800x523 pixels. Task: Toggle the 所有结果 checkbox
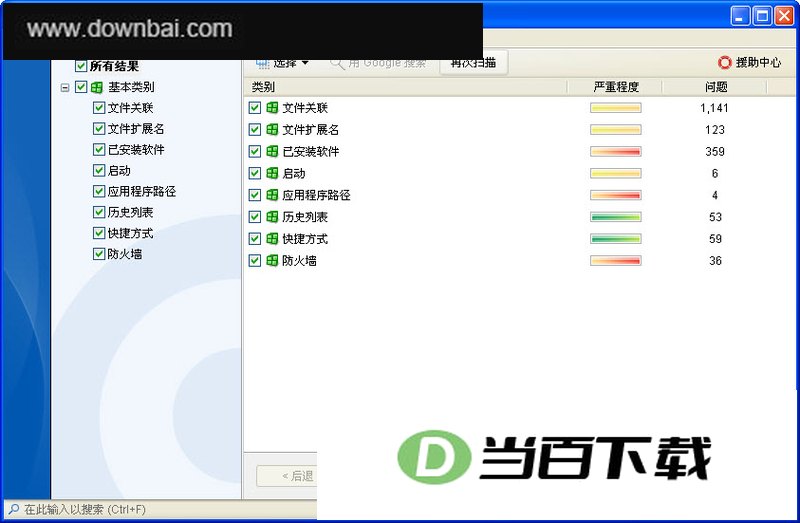click(81, 66)
